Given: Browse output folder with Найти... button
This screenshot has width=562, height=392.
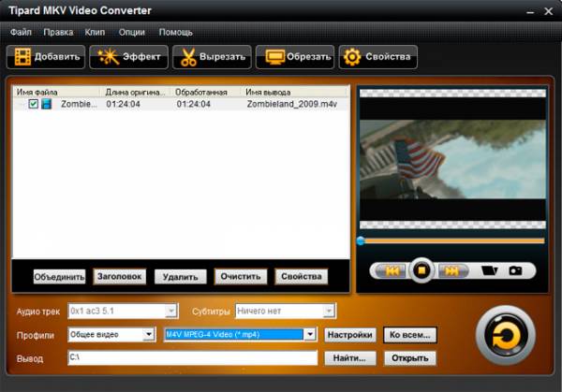Looking at the screenshot, I should pyautogui.click(x=350, y=358).
